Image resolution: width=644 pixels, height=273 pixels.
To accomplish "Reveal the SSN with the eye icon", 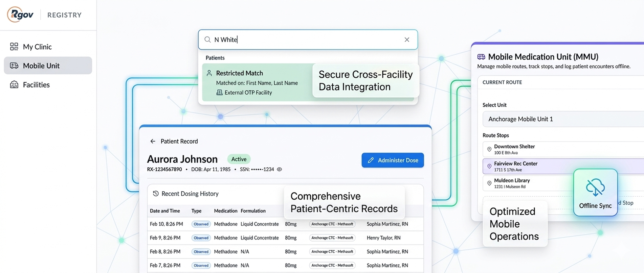I will click(x=280, y=169).
